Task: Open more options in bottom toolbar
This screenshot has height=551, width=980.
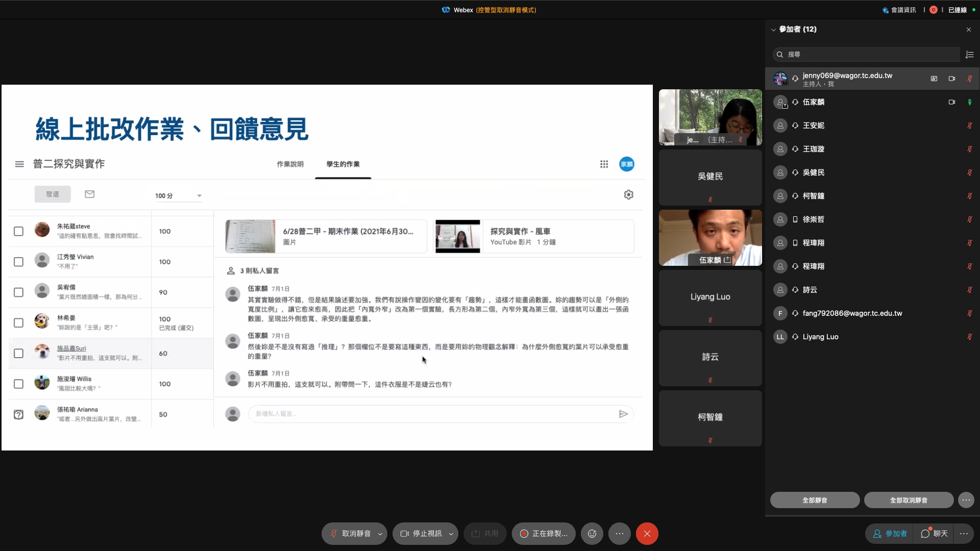Action: coord(619,534)
